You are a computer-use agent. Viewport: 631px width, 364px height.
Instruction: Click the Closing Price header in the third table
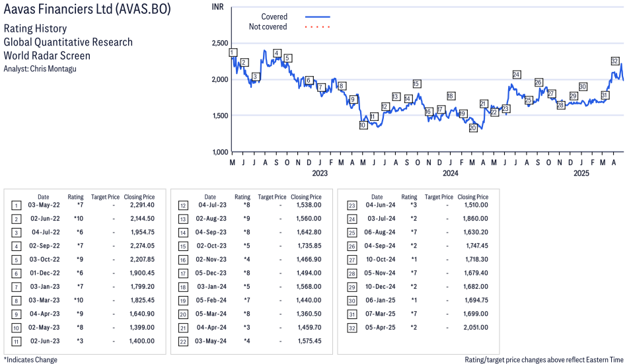tap(473, 197)
